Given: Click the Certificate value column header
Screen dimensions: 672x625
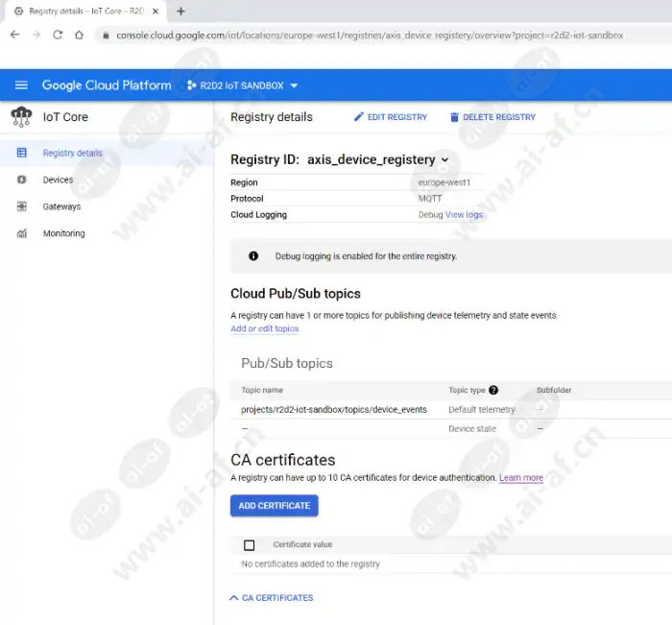Looking at the screenshot, I should tap(302, 544).
